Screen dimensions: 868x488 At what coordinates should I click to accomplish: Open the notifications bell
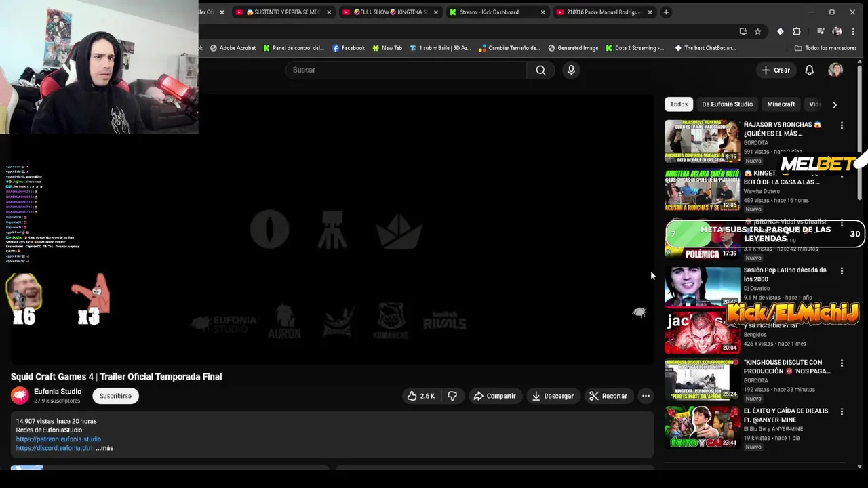tap(809, 70)
